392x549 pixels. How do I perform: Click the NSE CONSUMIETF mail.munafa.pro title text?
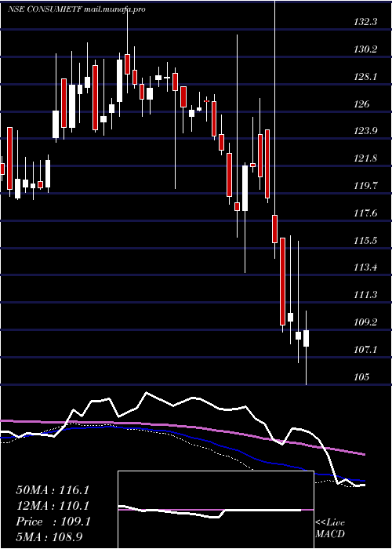(76, 9)
